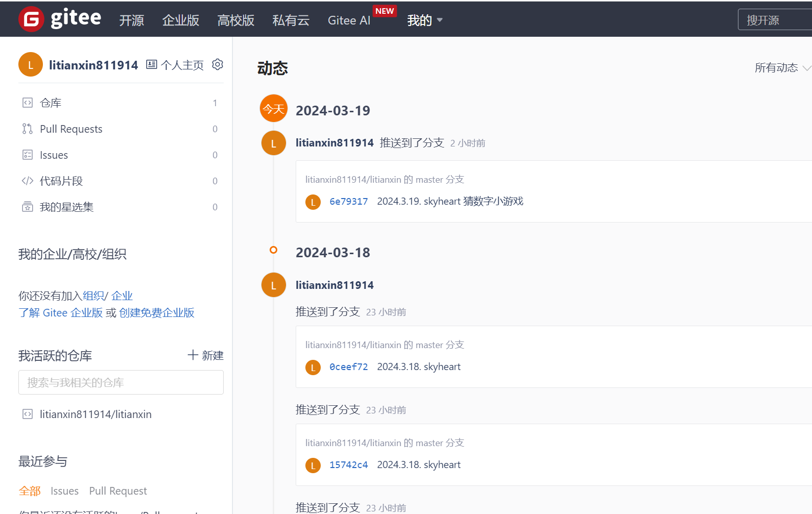The height and width of the screenshot is (514, 812).
Task: Open commit 6e79317 link
Action: 349,202
